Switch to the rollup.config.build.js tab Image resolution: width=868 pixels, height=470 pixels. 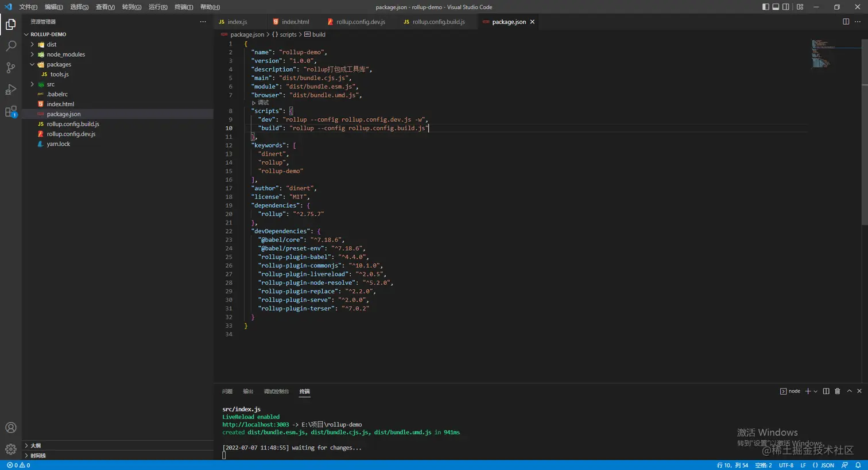tap(438, 22)
